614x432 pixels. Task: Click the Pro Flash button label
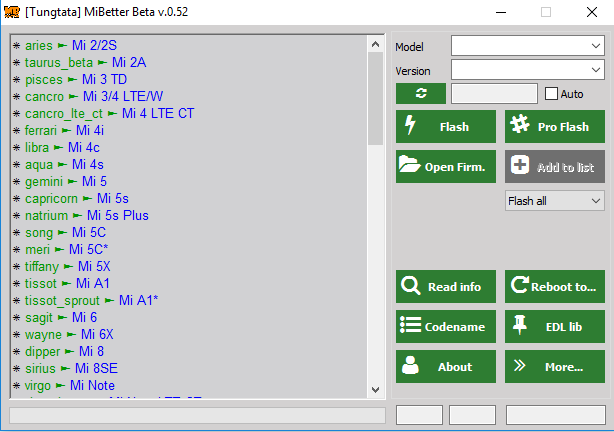click(563, 127)
